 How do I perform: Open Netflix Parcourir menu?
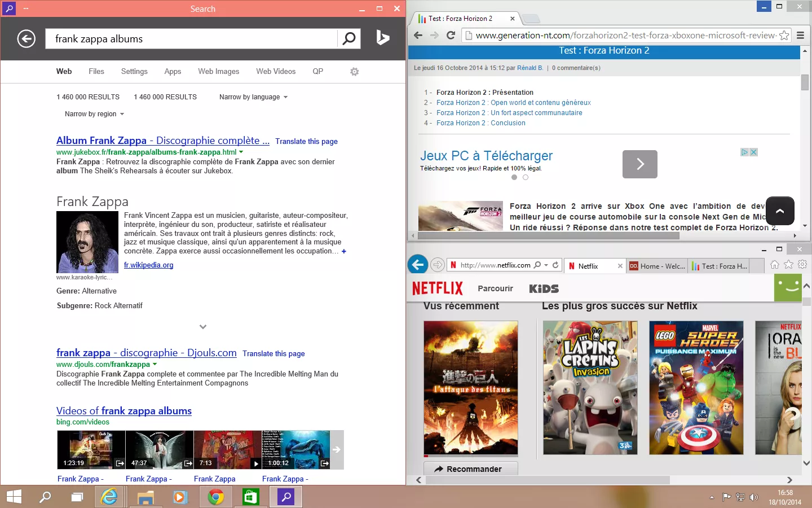click(x=495, y=288)
